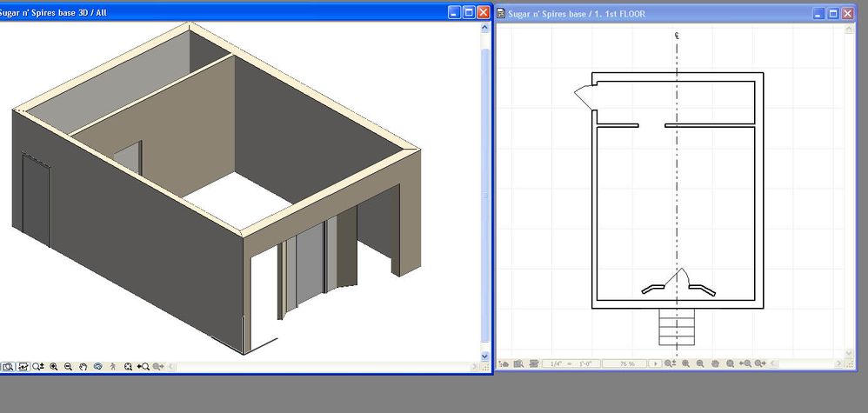This screenshot has height=413, width=868.
Task: Click previous zoom icon in floor plan window
Action: coord(745,363)
